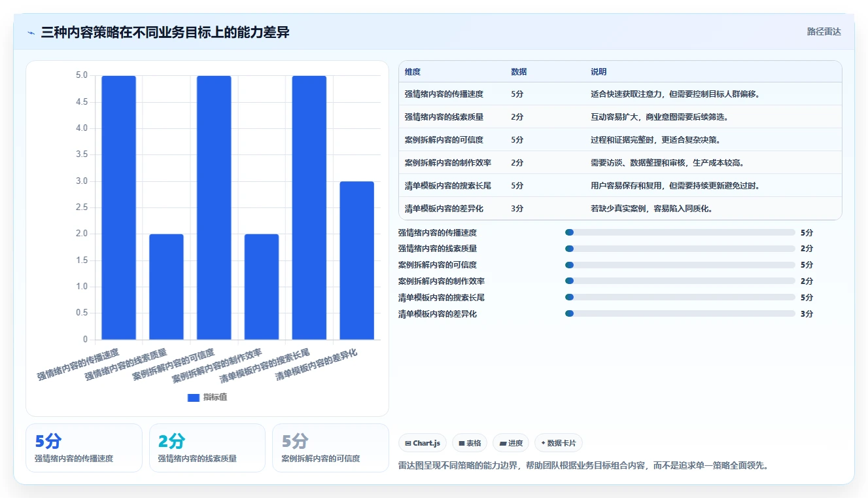Open the 2分 强情绪内容的线索质量 data card
This screenshot has width=868, height=498.
point(207,448)
